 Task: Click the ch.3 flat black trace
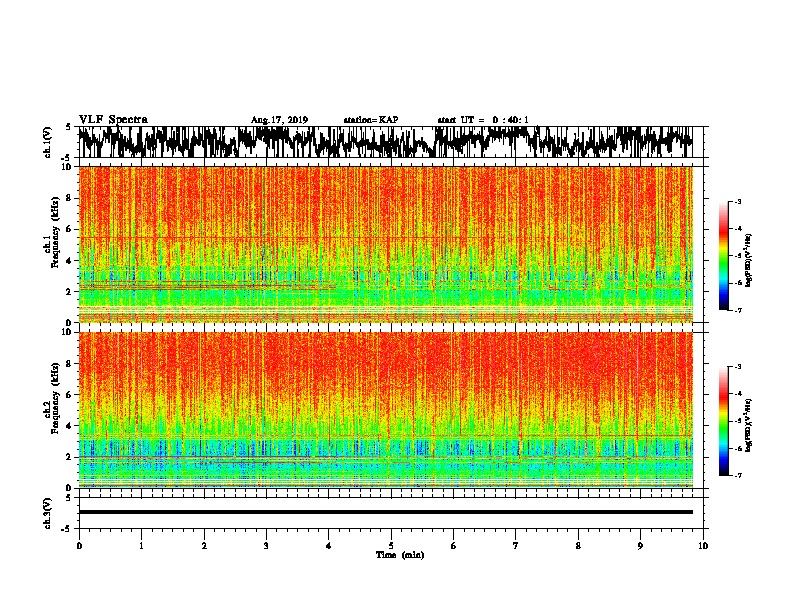point(385,512)
